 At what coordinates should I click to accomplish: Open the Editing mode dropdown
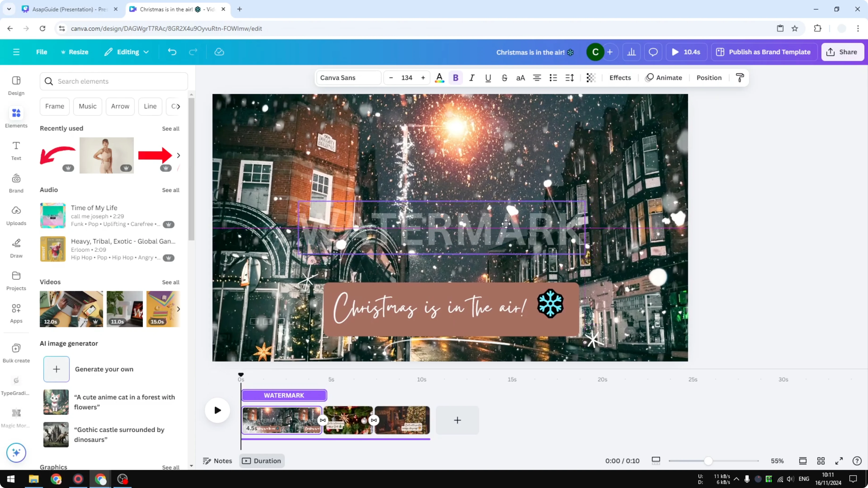tap(126, 52)
